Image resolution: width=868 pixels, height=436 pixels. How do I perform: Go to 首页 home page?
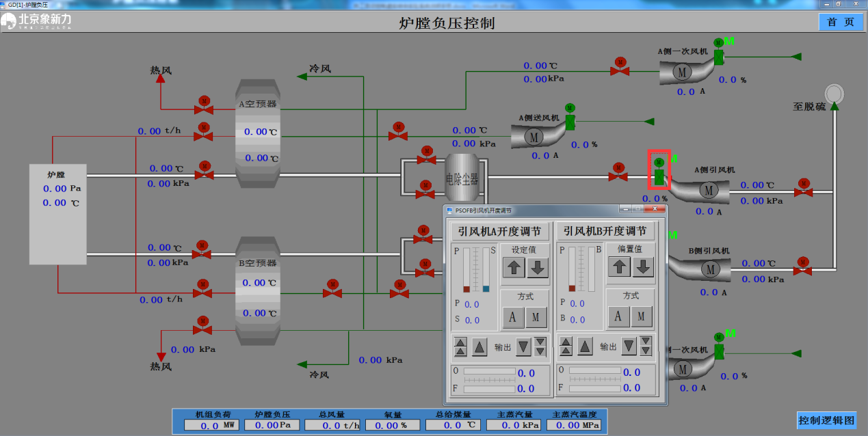click(x=841, y=22)
